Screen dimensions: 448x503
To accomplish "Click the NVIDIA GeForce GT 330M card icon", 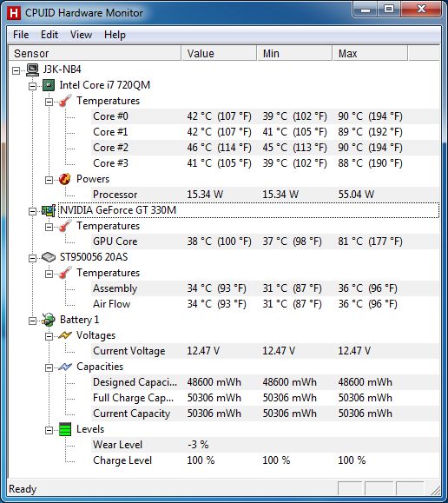I will pyautogui.click(x=49, y=210).
